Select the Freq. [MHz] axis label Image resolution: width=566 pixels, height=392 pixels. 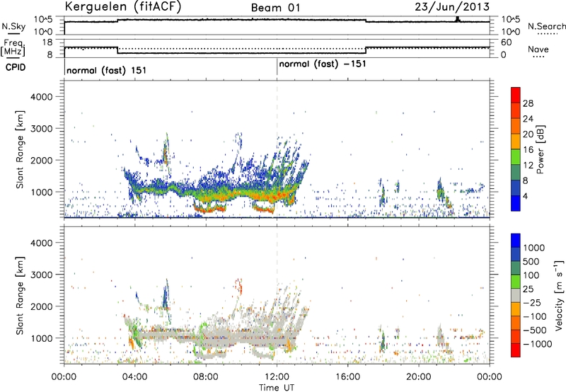[13, 48]
